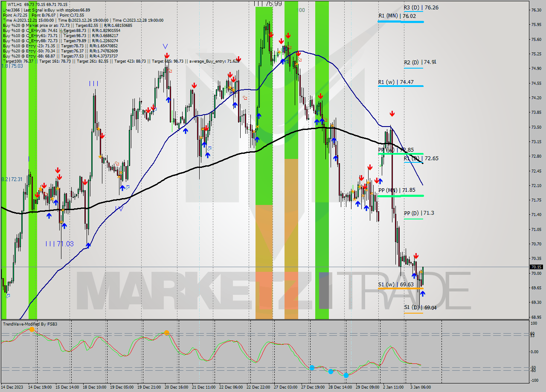Select the S1 (D) | 69.04 support label
The height and width of the screenshot is (392, 546).
pos(420,307)
